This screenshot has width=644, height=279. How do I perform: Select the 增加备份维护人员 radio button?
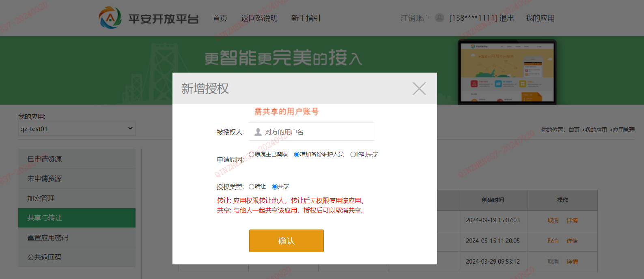297,155
